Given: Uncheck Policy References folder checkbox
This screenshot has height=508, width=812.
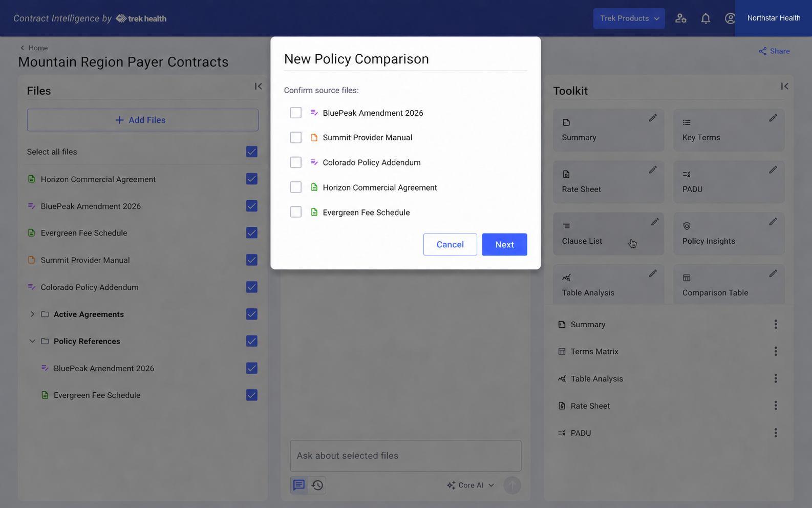Looking at the screenshot, I should click(x=252, y=341).
